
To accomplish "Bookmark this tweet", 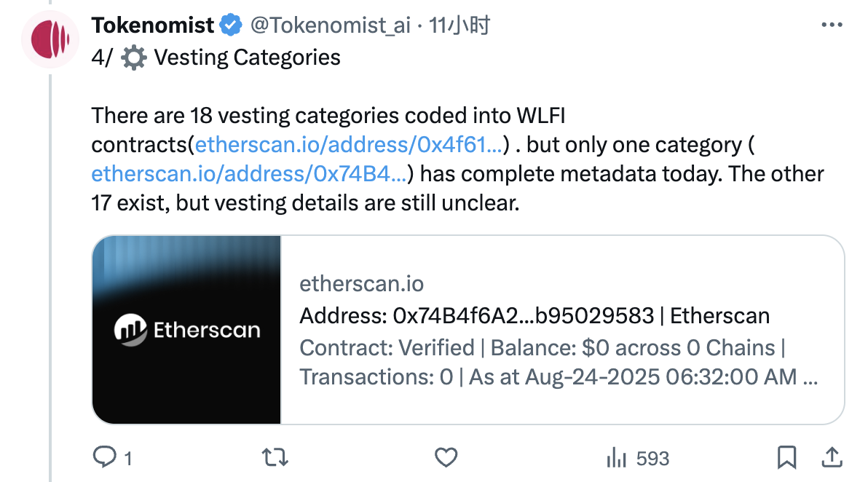I will (787, 458).
